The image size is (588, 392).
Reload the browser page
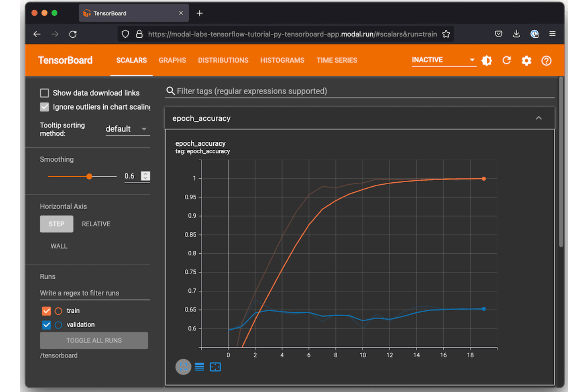pyautogui.click(x=73, y=34)
